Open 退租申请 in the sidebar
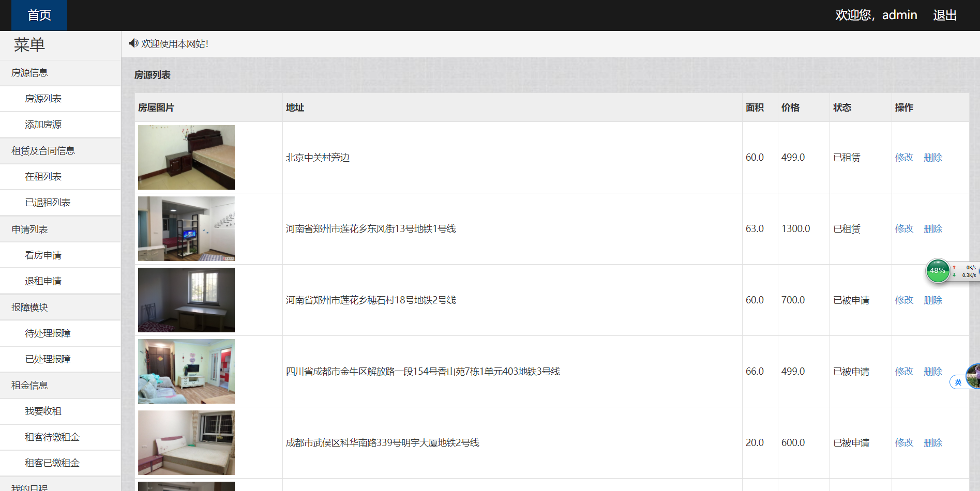 (61, 281)
